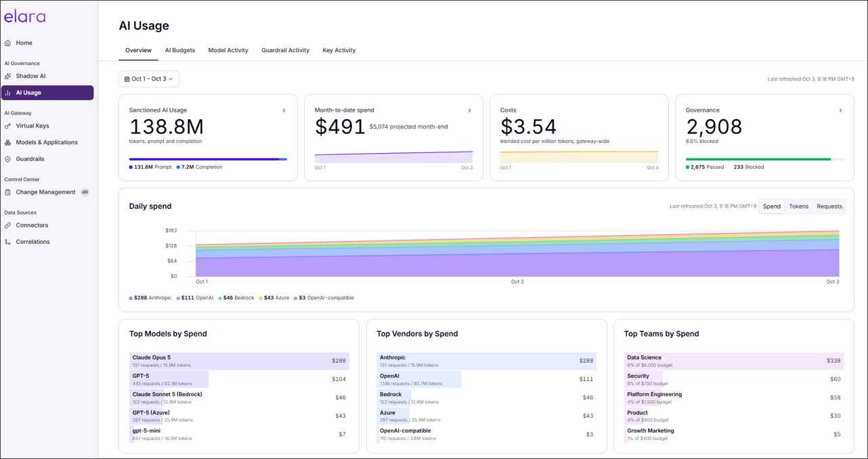Image resolution: width=868 pixels, height=459 pixels.
Task: Select the GPT-5 (Azure) model row
Action: pyautogui.click(x=238, y=416)
